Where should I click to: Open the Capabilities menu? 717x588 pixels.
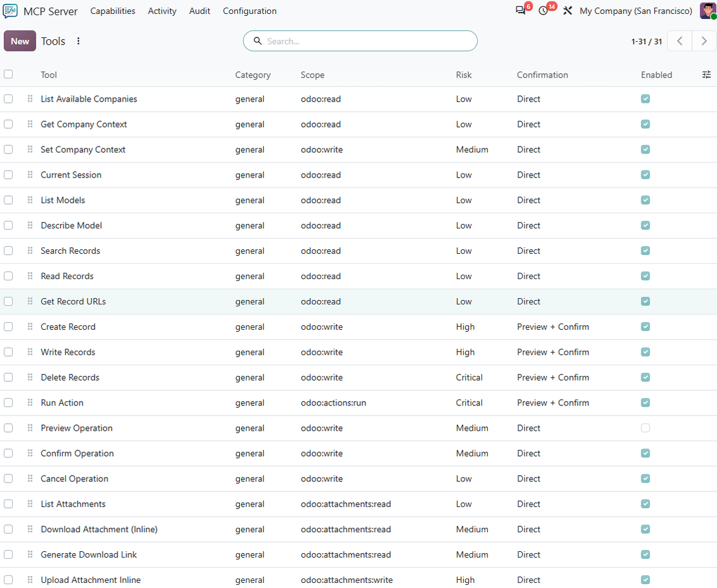point(112,11)
